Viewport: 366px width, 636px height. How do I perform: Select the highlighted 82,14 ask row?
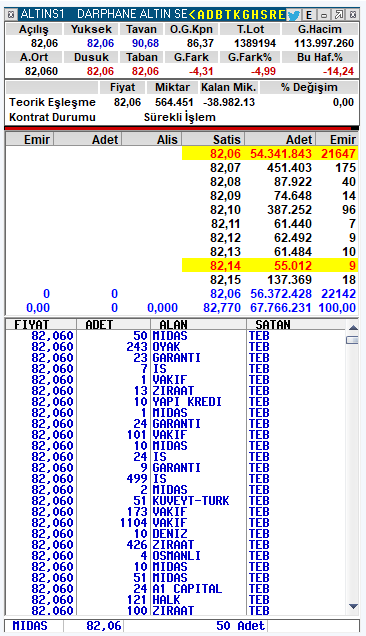pyautogui.click(x=269, y=266)
